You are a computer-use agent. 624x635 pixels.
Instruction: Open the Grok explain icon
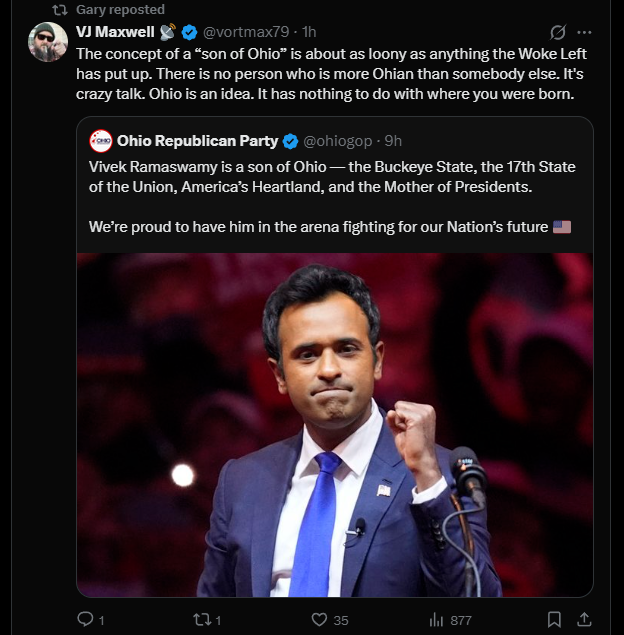click(x=558, y=32)
